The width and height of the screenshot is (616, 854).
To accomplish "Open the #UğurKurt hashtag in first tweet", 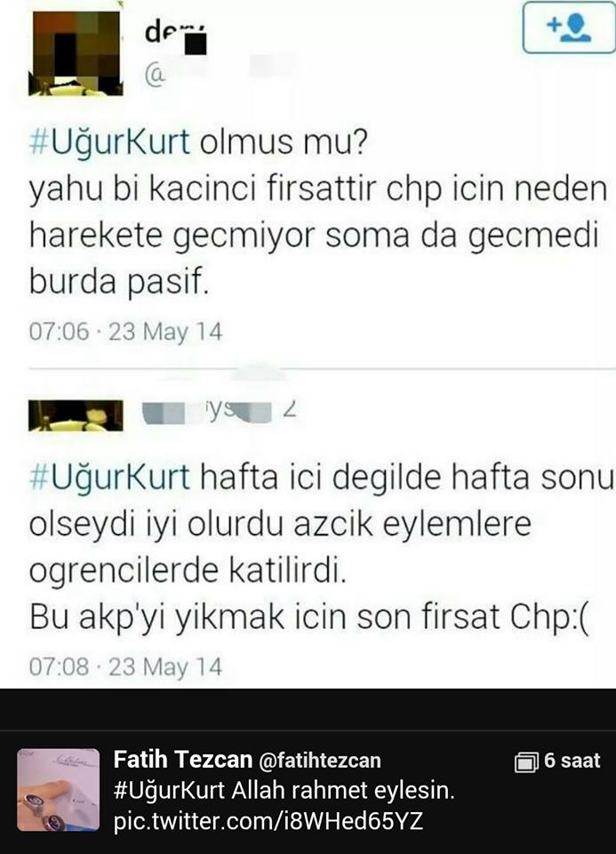I will click(109, 142).
